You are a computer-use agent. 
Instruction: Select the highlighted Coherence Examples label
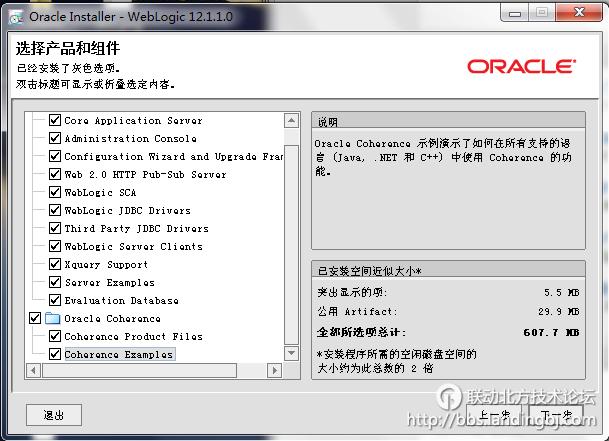(x=119, y=354)
